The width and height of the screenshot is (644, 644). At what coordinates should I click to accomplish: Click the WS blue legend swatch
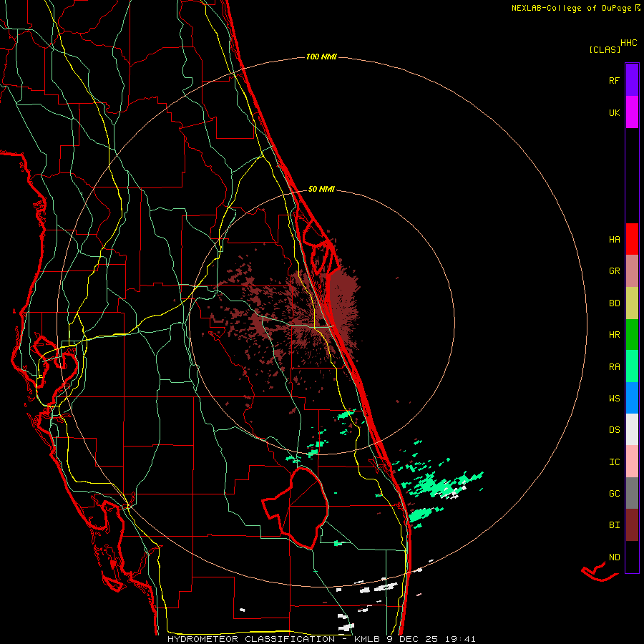tap(632, 398)
